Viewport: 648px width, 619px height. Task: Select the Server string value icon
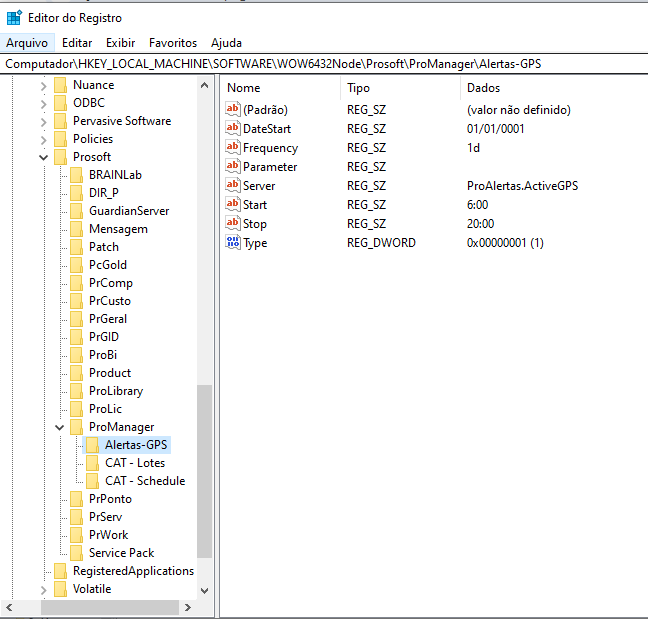233,186
